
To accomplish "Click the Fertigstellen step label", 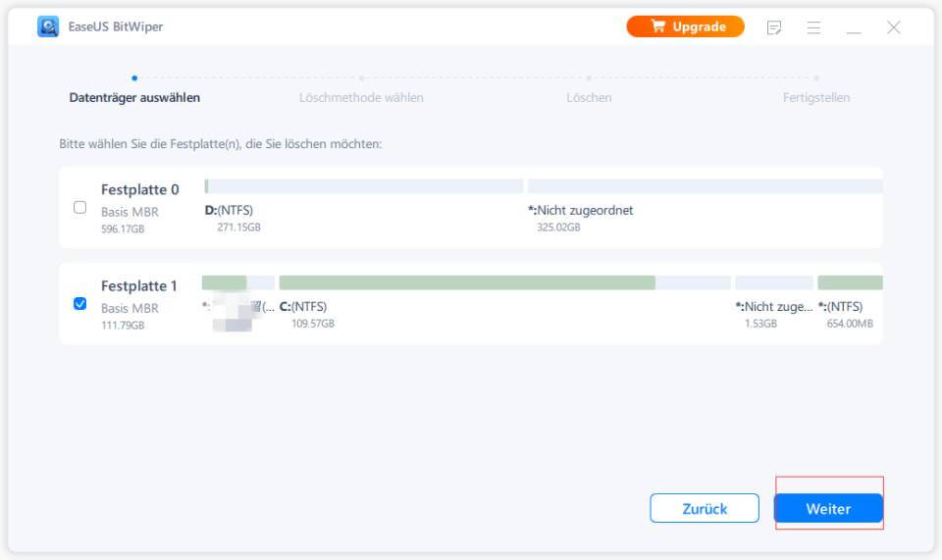I will point(815,97).
